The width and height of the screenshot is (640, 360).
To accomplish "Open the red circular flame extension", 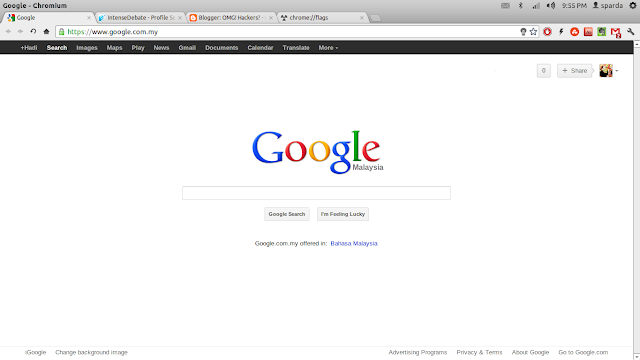I will 547,32.
